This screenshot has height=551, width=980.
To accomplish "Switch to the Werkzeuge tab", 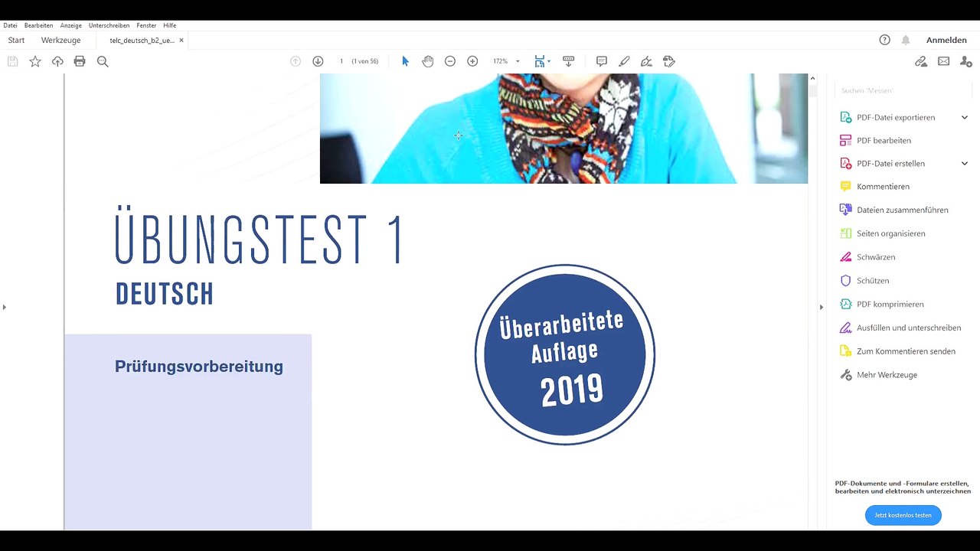I will [60, 40].
